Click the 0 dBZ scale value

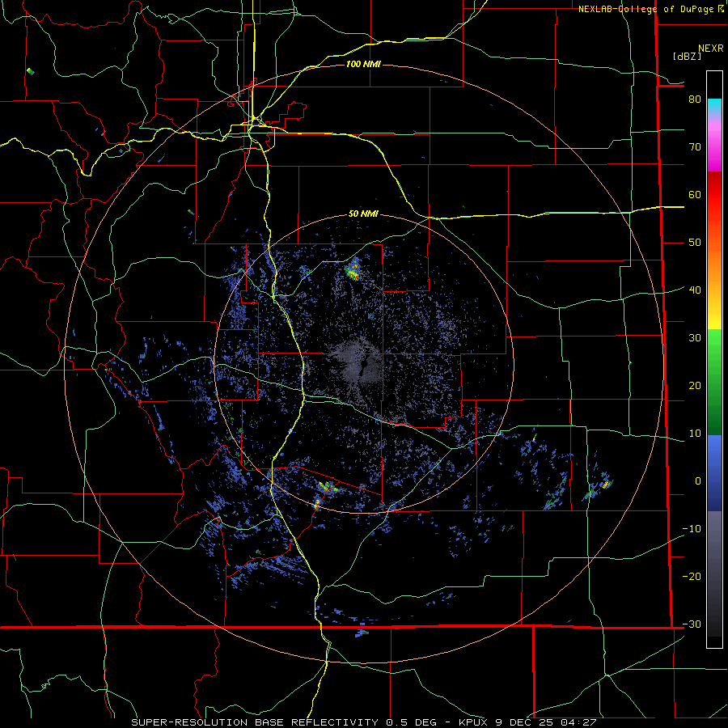[698, 481]
